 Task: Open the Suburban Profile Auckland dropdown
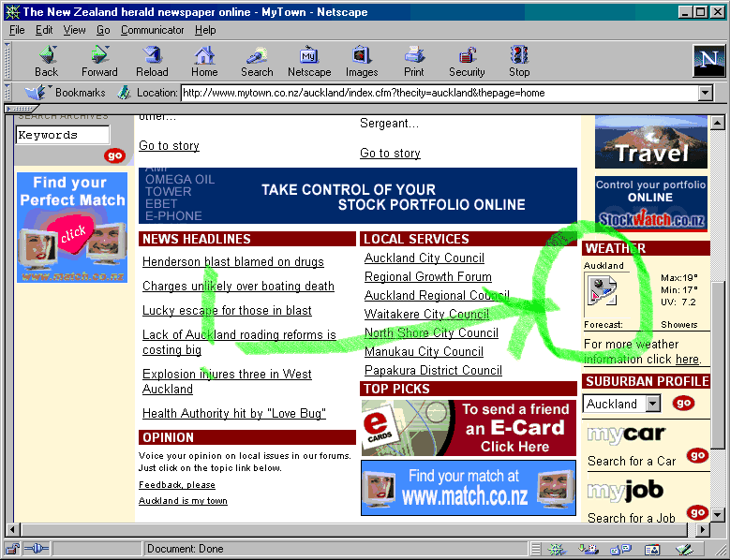[652, 405]
